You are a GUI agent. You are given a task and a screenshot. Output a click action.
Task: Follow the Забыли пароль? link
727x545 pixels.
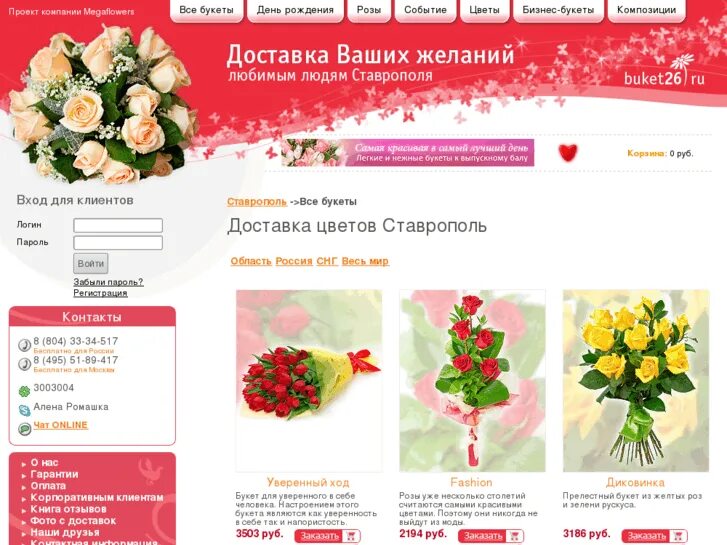108,282
